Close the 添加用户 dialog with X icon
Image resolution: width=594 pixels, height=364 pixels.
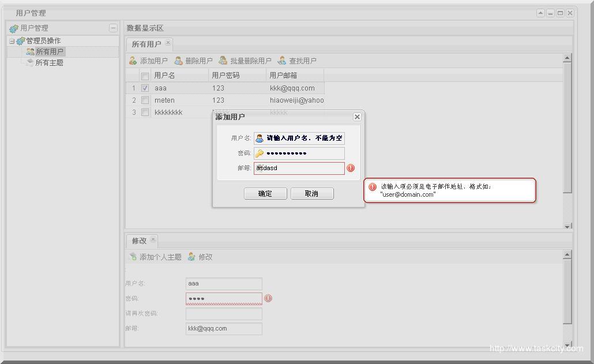point(357,117)
